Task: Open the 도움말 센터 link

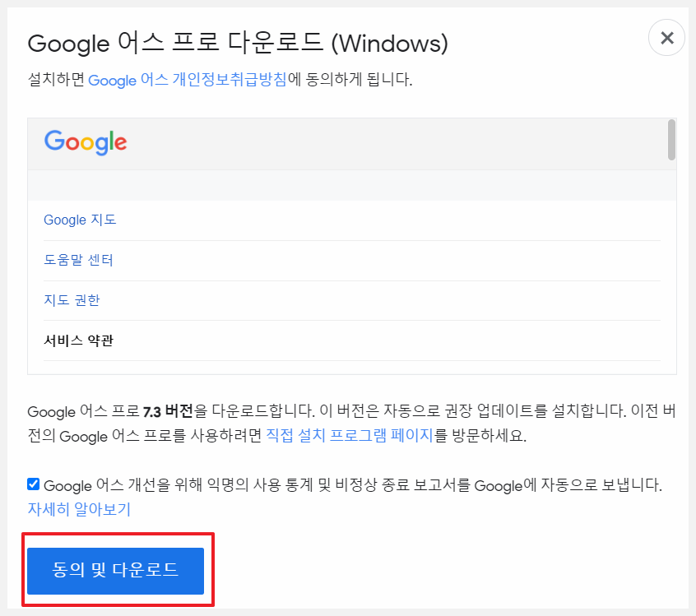Action: pos(78,260)
